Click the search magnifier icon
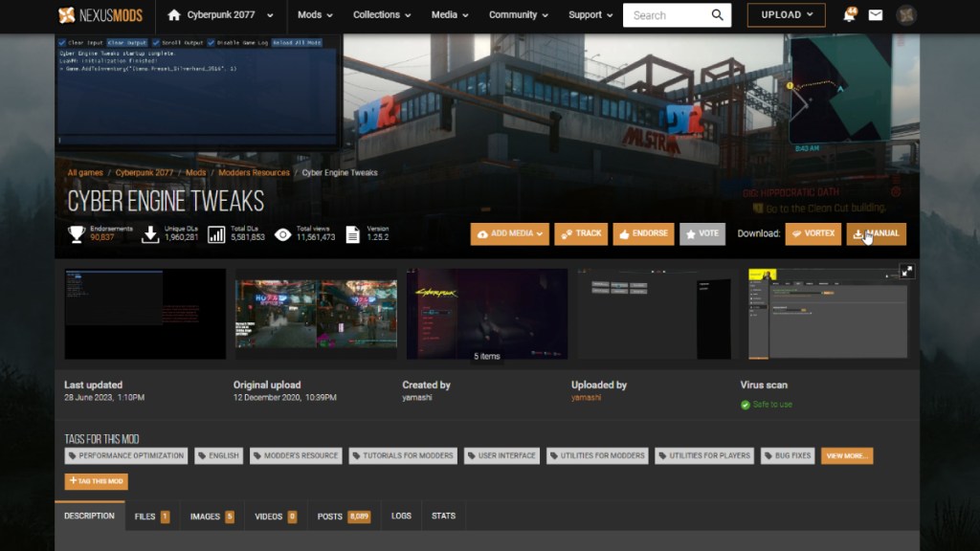The height and width of the screenshot is (551, 980). [716, 14]
